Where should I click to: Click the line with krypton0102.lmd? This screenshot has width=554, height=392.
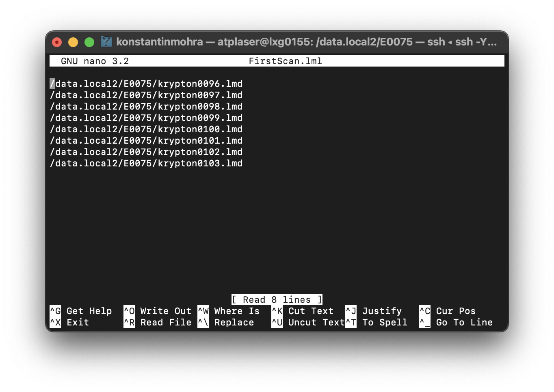point(146,152)
